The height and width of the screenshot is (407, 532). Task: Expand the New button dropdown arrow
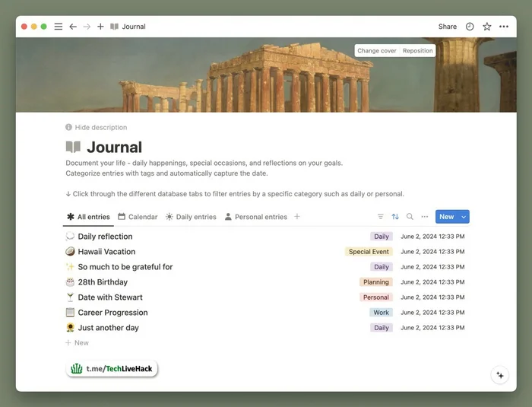464,217
